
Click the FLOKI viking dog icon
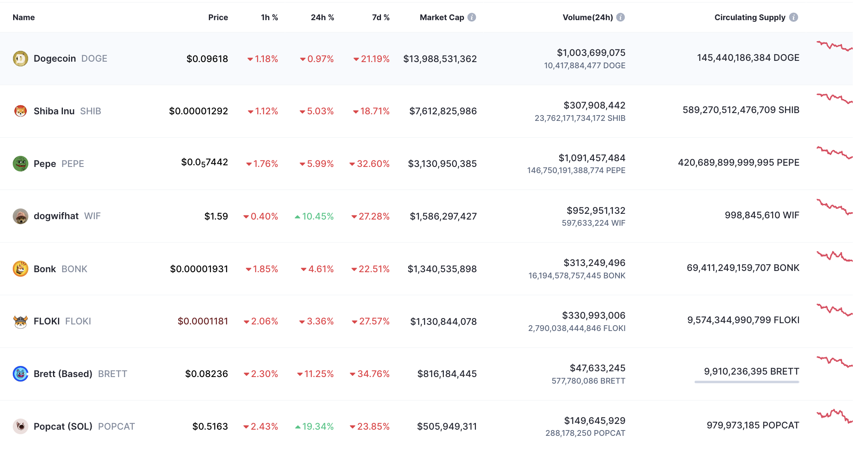21,322
